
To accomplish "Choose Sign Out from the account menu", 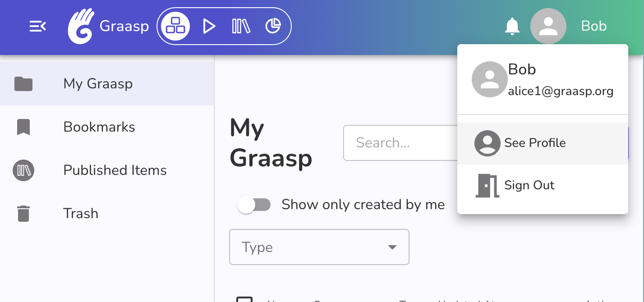I will point(529,185).
